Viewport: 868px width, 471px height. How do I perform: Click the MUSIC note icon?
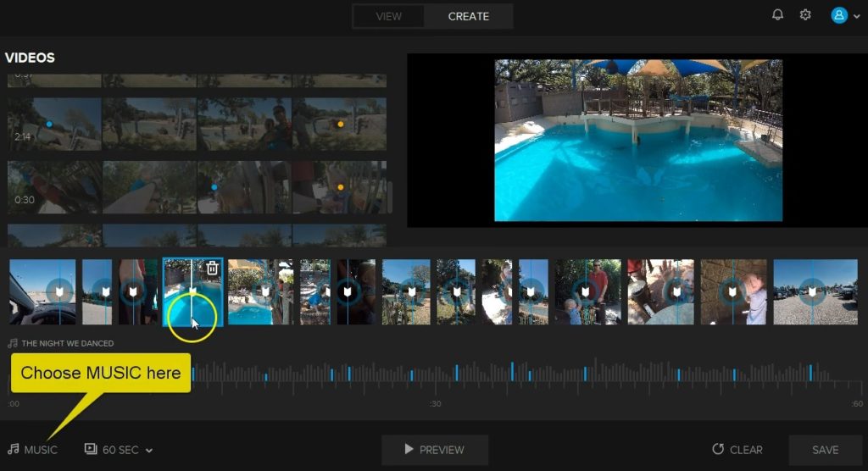tap(14, 449)
